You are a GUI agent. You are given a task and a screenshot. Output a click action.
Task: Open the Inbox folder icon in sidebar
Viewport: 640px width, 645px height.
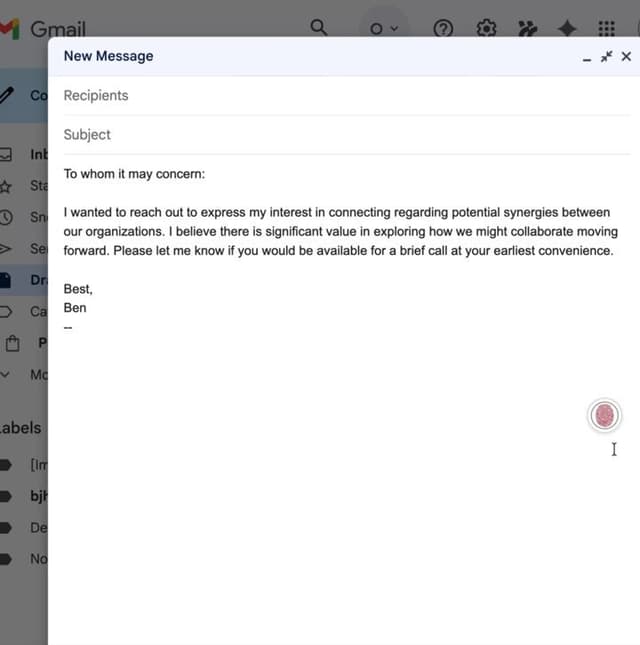6,155
